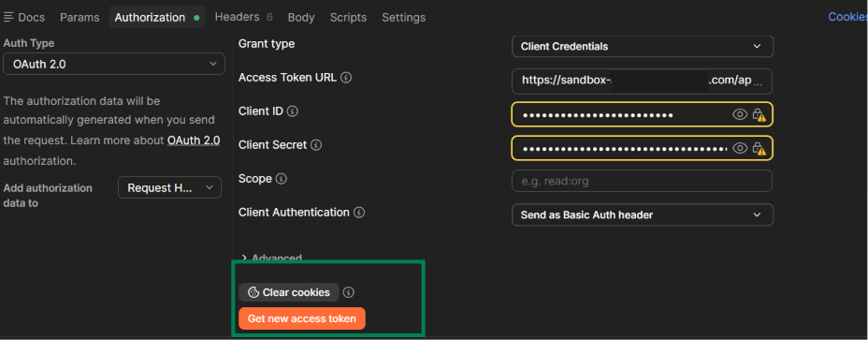This screenshot has width=868, height=340.
Task: Click the Client Secret input field
Action: pyautogui.click(x=643, y=148)
